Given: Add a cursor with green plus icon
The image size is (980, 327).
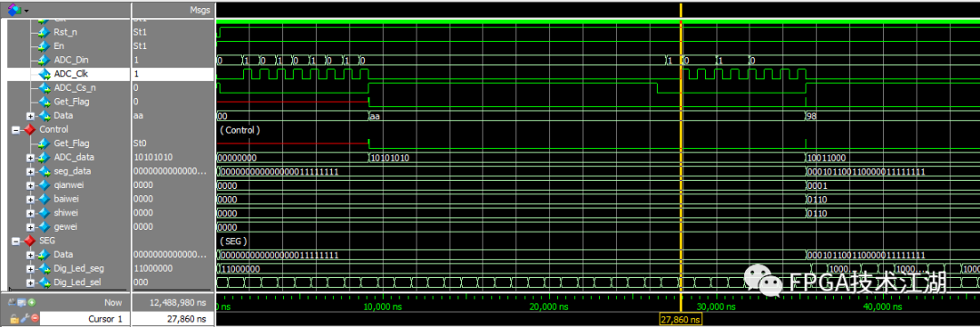Looking at the screenshot, I should coord(32,302).
